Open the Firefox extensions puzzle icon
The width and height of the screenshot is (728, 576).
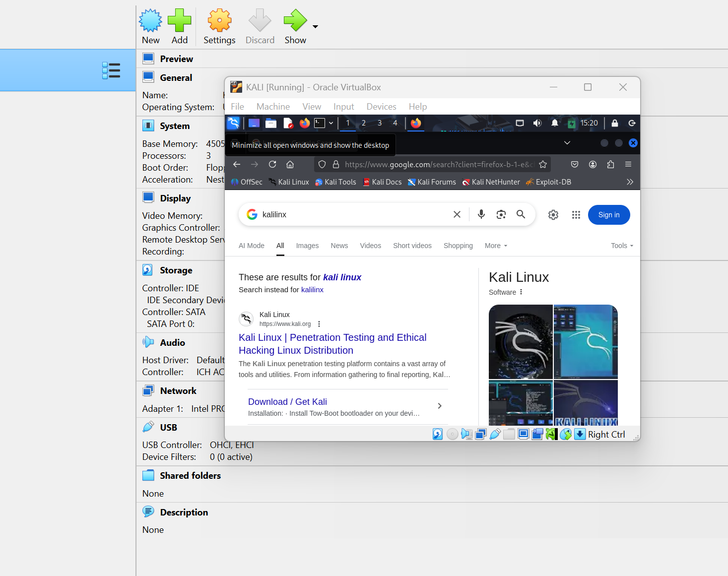610,164
